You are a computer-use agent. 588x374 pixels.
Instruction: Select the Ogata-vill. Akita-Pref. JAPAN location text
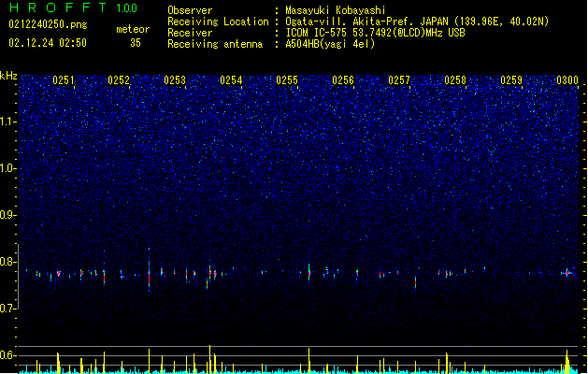(417, 22)
